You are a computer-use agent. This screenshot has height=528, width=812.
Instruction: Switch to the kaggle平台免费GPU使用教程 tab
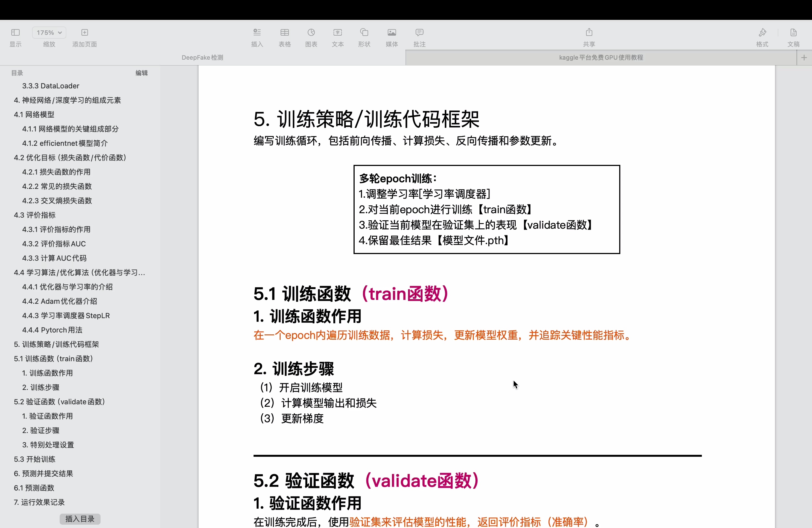(x=601, y=57)
